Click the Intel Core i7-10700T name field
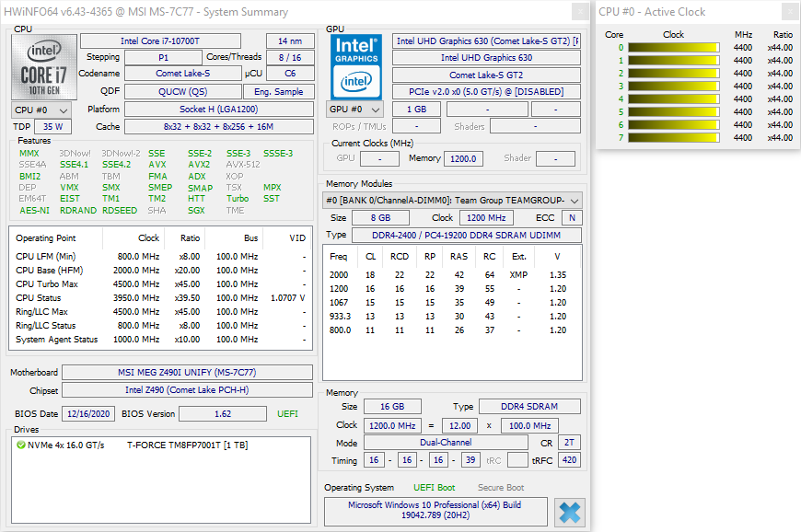 click(160, 41)
